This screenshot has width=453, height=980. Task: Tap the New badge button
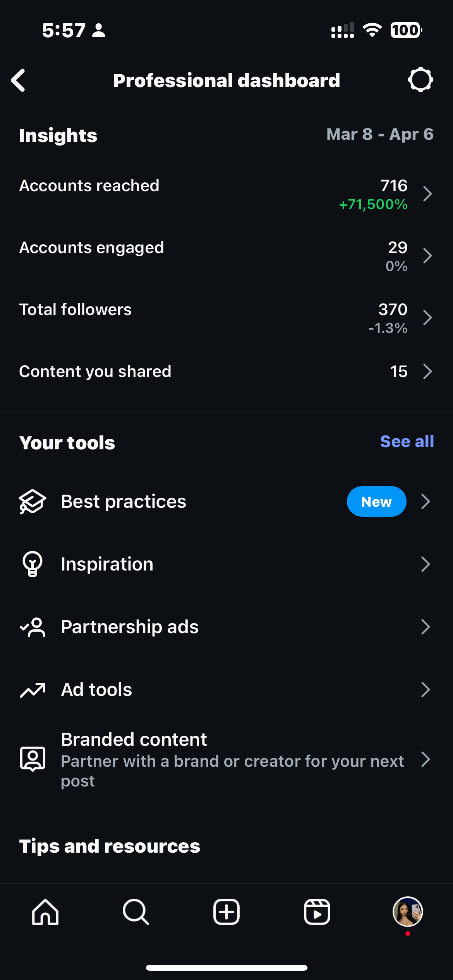[376, 502]
